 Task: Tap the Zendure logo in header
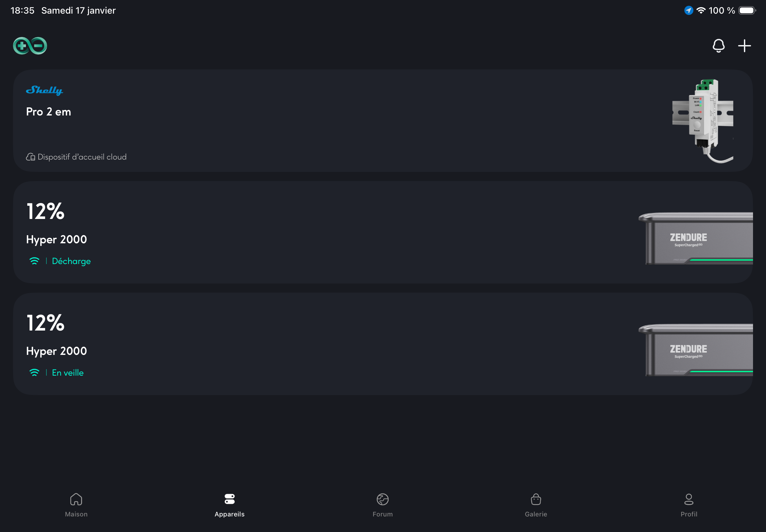pyautogui.click(x=30, y=46)
